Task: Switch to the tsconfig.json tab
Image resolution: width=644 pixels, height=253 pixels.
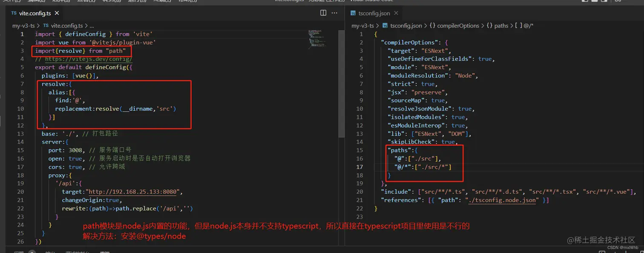Action: click(x=374, y=13)
